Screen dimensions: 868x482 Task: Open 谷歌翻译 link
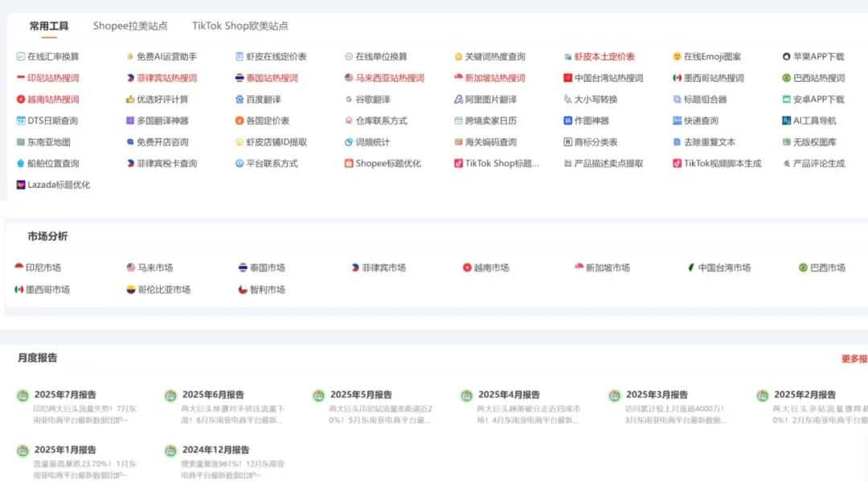click(x=373, y=100)
